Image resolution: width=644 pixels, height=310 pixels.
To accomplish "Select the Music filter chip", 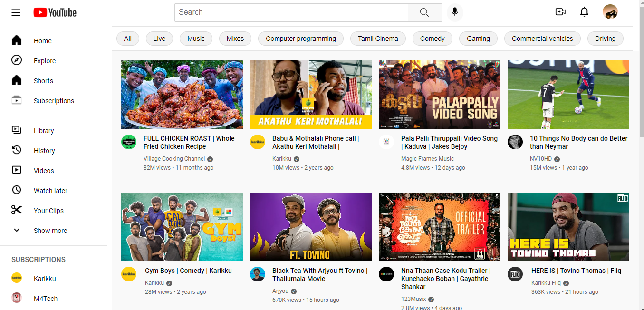I will (x=196, y=39).
